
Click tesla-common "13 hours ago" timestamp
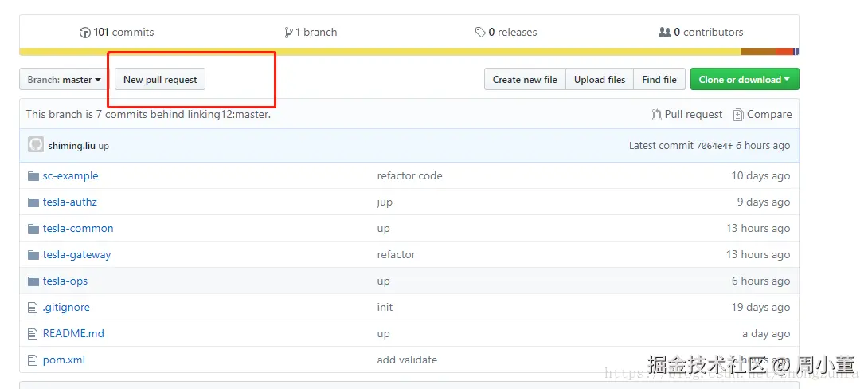(x=758, y=228)
